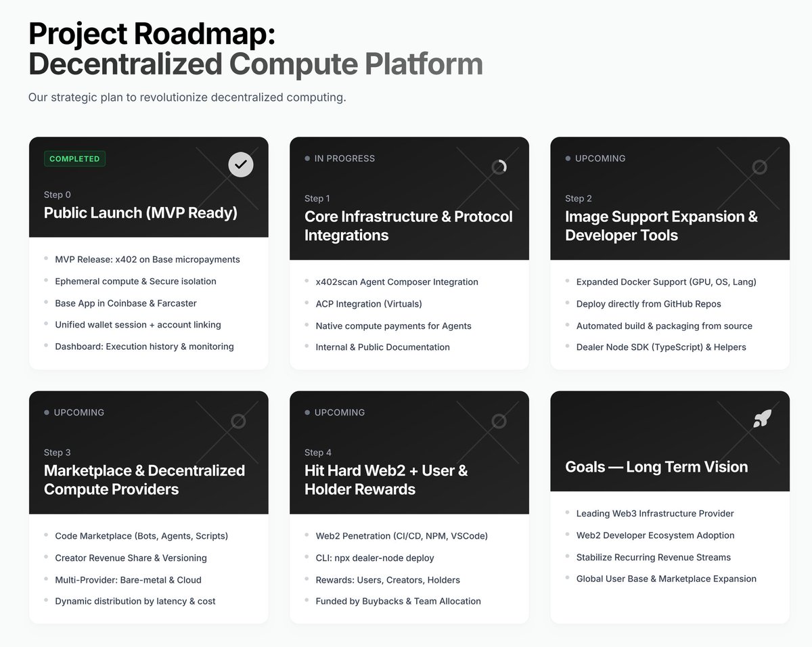Click ACP Integration (Virtuals) item
Viewport: 812px width, 647px height.
[369, 304]
